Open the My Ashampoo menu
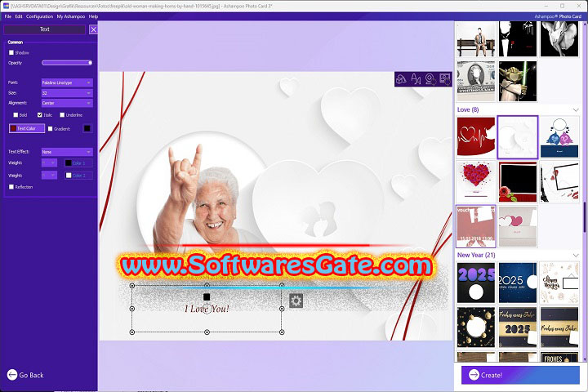 pyautogui.click(x=71, y=16)
